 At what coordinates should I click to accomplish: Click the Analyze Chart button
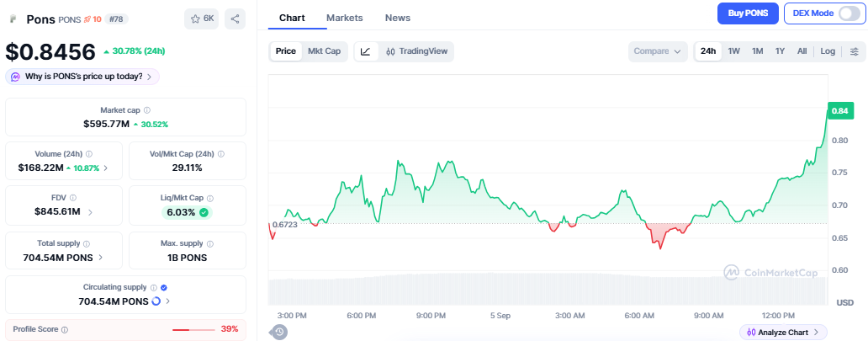(783, 332)
